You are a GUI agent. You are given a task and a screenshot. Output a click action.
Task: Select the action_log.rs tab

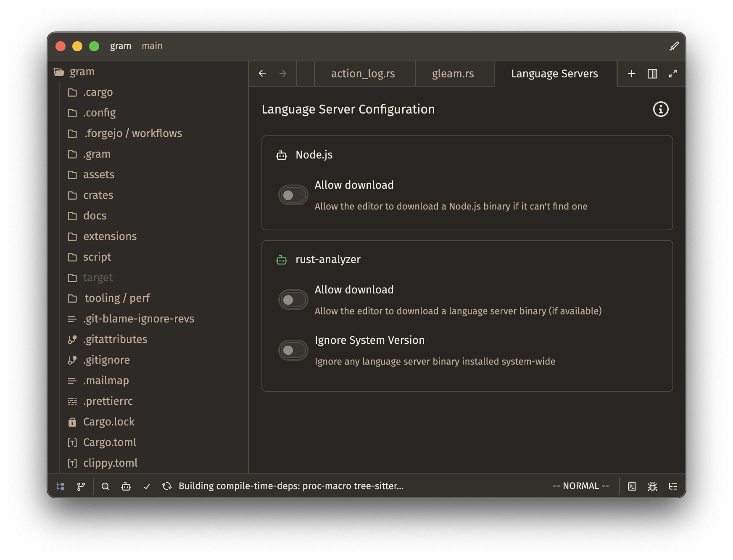[x=364, y=74]
